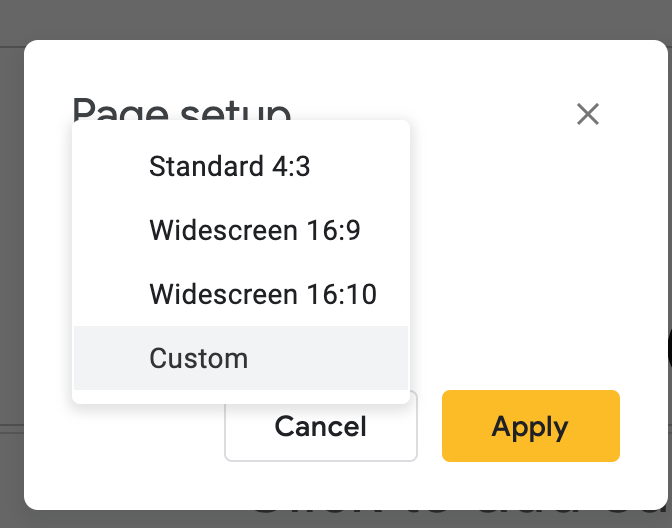
Task: Click the 16:10 Widescreen list entry
Action: click(x=262, y=295)
